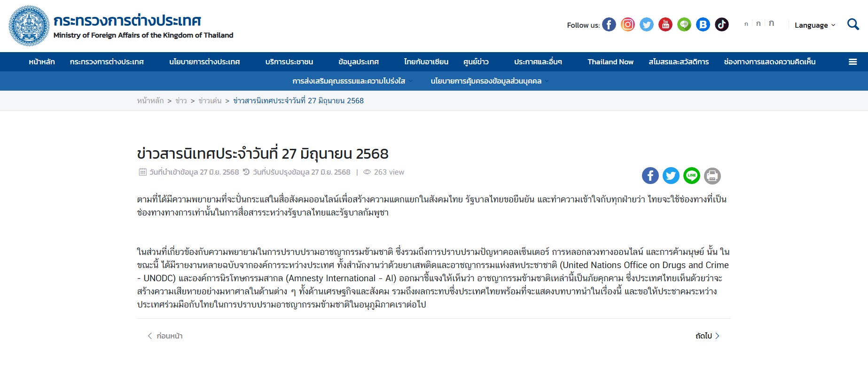Go to previous article ก่อนหน้า
The width and height of the screenshot is (868, 369).
pyautogui.click(x=165, y=336)
